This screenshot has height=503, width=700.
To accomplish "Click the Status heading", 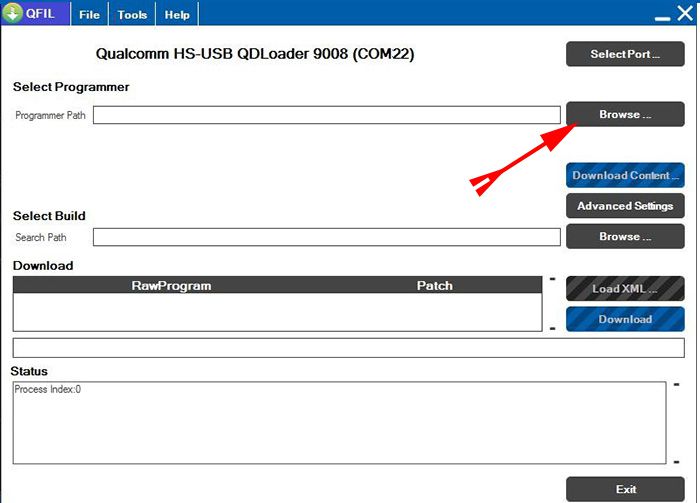I will pos(29,371).
